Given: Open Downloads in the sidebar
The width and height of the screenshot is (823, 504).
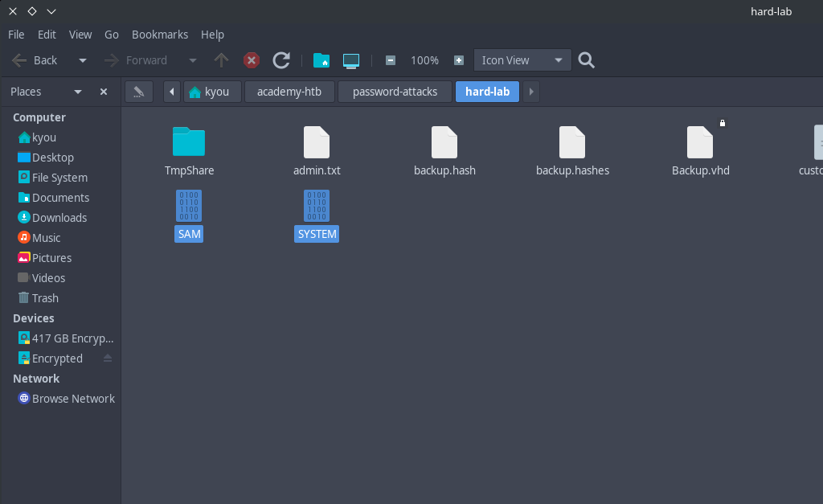Looking at the screenshot, I should (59, 218).
